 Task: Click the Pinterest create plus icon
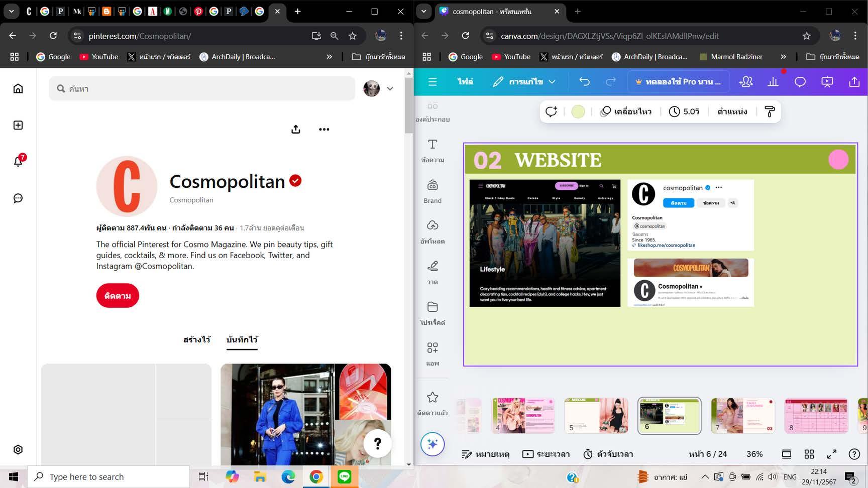click(x=18, y=125)
